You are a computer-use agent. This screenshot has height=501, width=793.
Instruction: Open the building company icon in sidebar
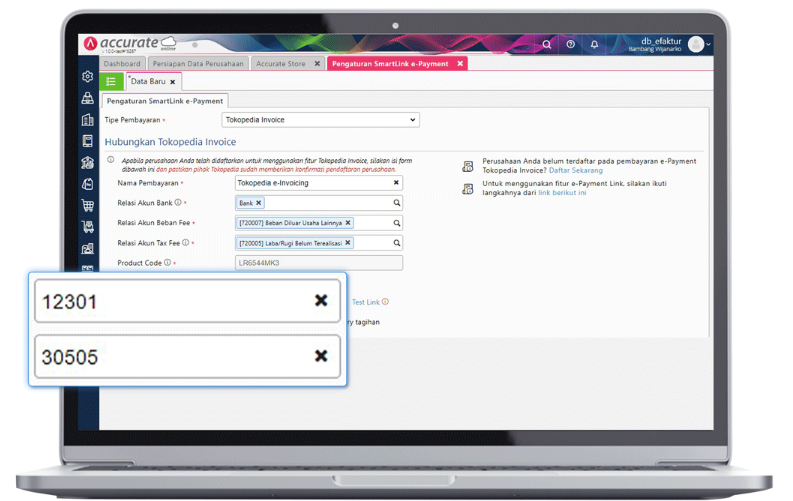point(87,120)
